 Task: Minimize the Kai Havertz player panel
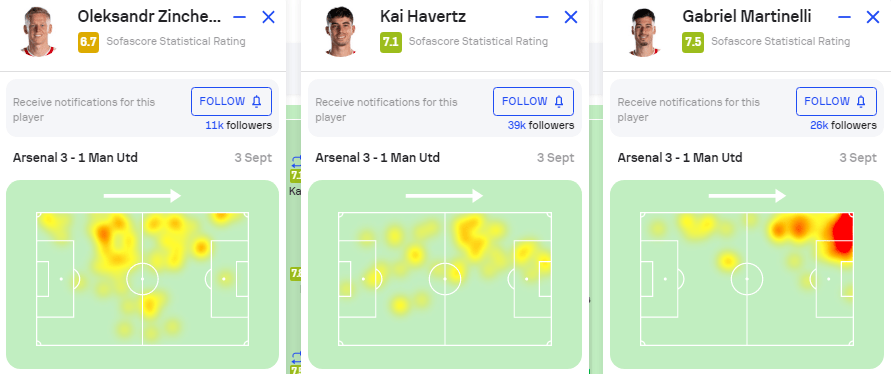pos(542,18)
